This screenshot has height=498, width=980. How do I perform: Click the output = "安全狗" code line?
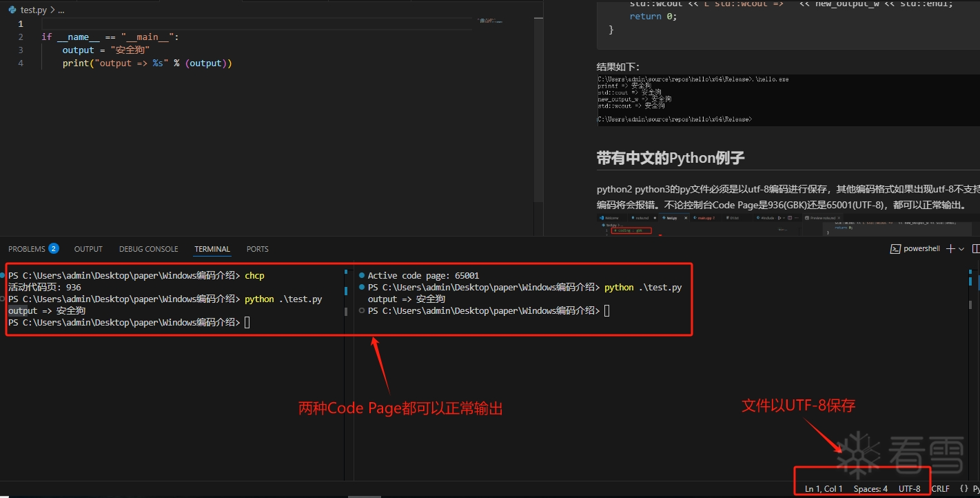(105, 50)
